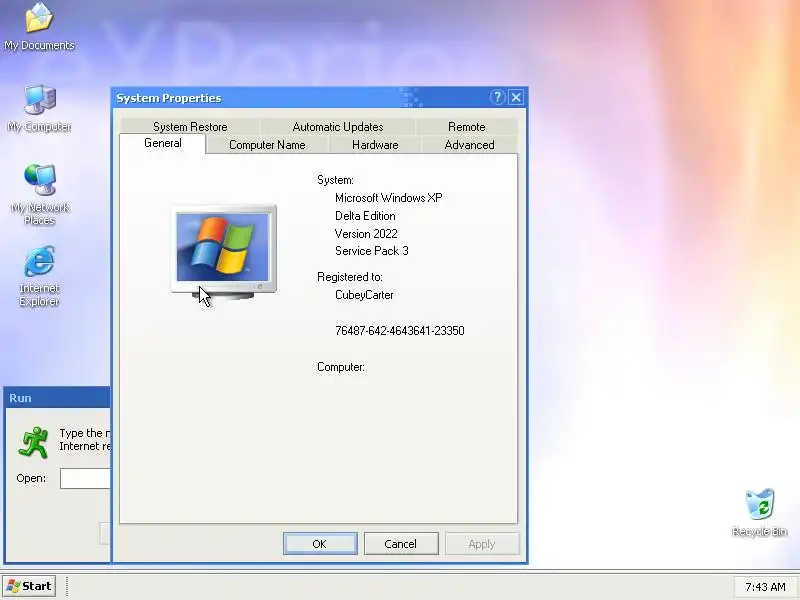Click the Windows logo monitor image

pos(223,252)
